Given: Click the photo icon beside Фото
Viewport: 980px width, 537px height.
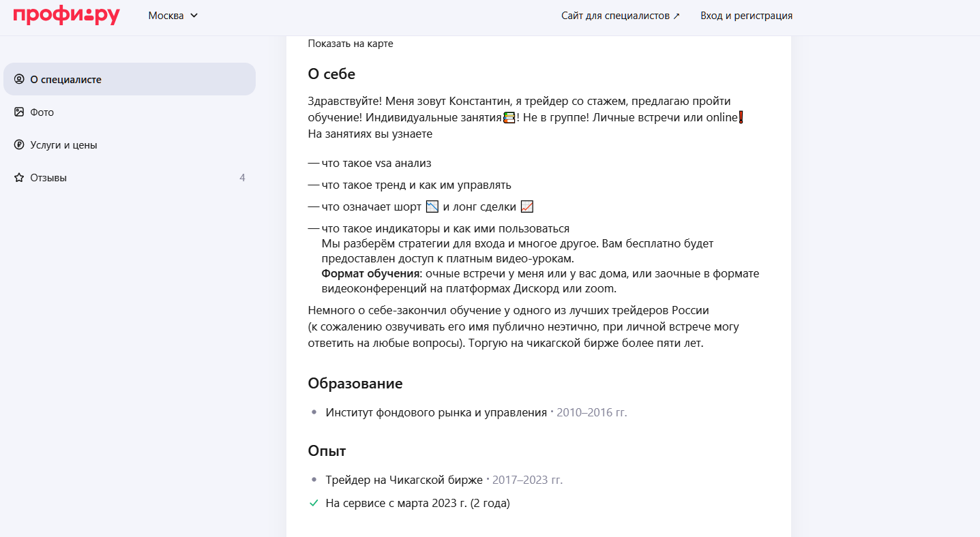Looking at the screenshot, I should [19, 112].
